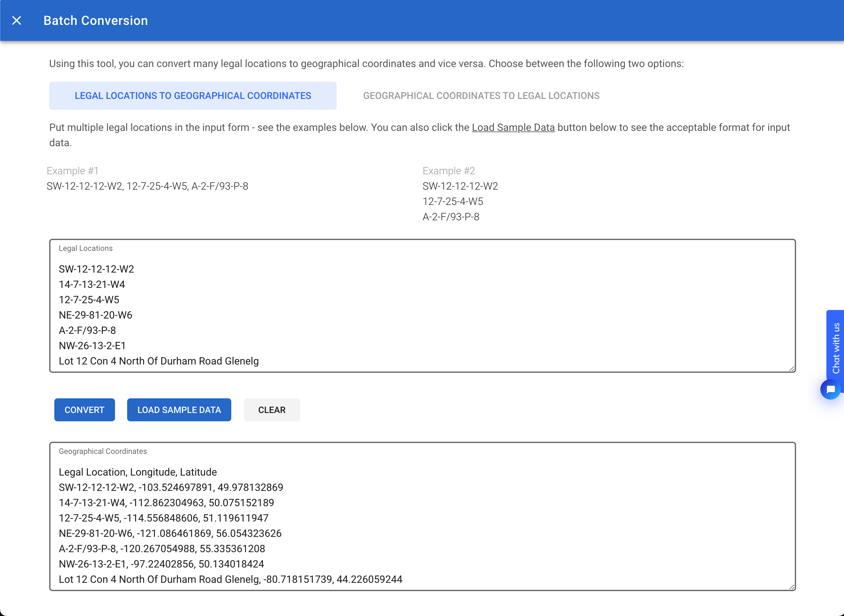Image resolution: width=844 pixels, height=616 pixels.
Task: Click the SW-12-12-12-W2 result row in output
Action: (x=171, y=487)
